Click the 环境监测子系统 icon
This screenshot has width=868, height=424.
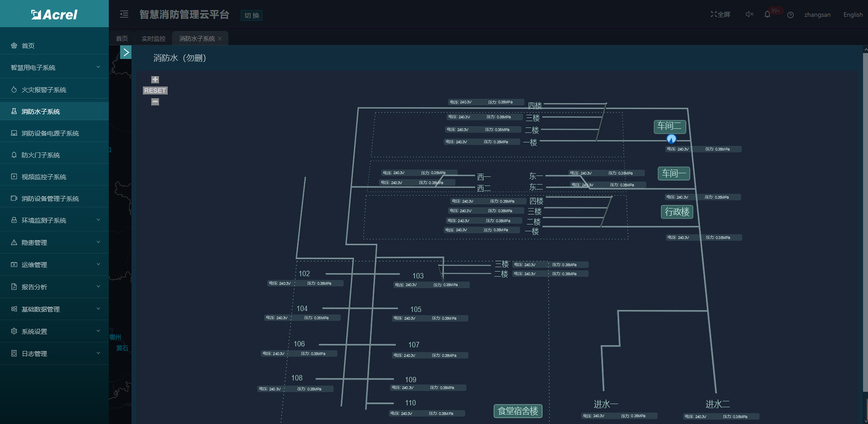coord(14,220)
